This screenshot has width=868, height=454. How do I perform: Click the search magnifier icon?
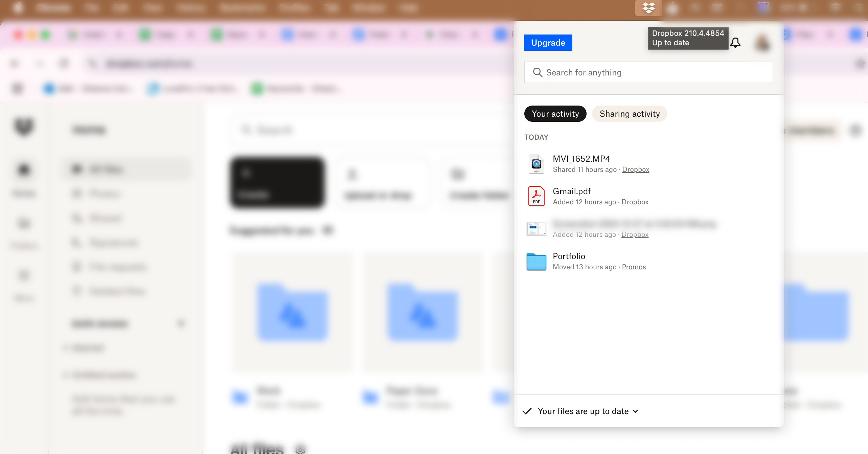pyautogui.click(x=538, y=72)
